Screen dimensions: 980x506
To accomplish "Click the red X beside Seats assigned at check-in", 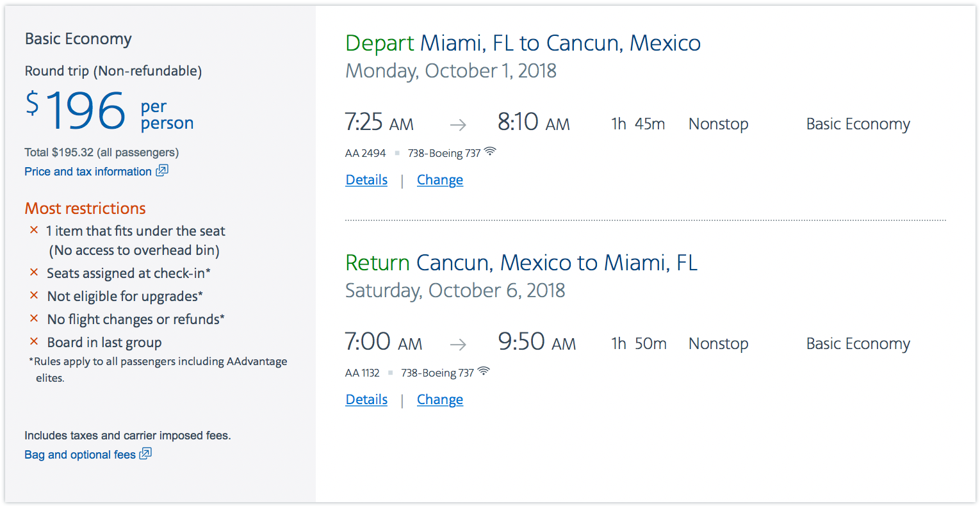I will tap(34, 272).
